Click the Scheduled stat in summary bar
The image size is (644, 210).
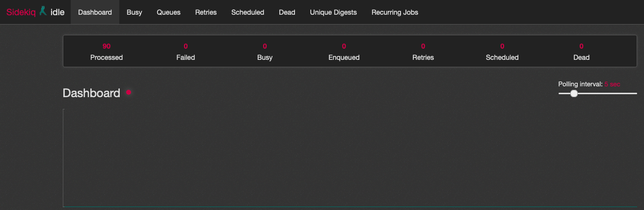[x=502, y=52]
